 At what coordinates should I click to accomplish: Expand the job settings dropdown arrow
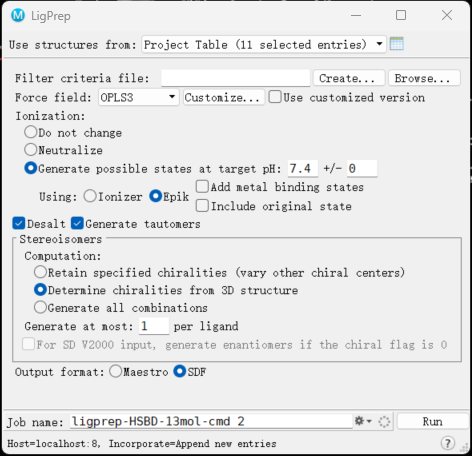369,421
